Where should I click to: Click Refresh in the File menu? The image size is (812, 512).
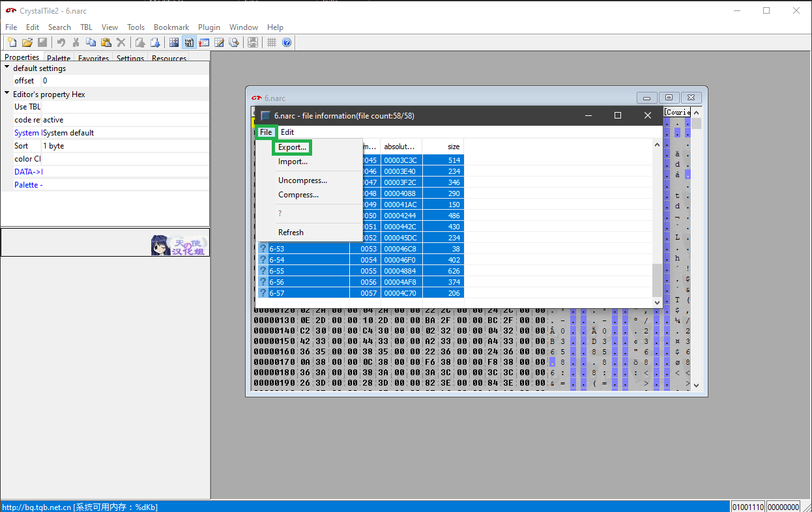291,233
